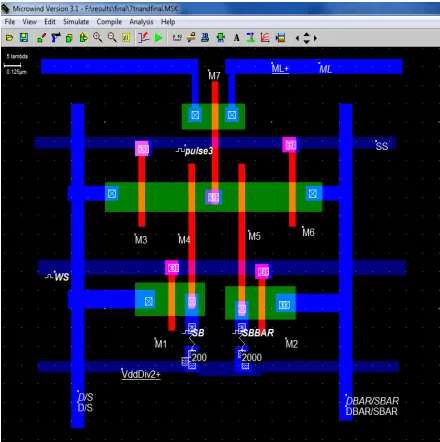Click the WS pulse label

(62, 277)
